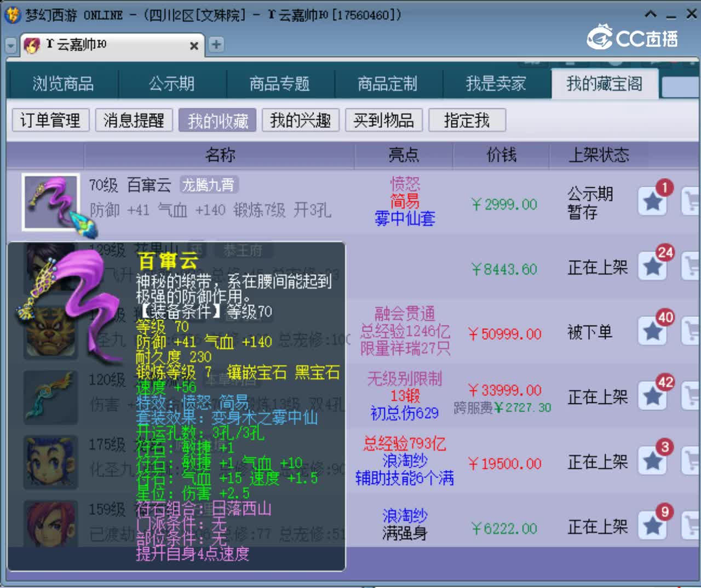
Task: Add the ¥19500.00 item to cart
Action: click(x=691, y=461)
